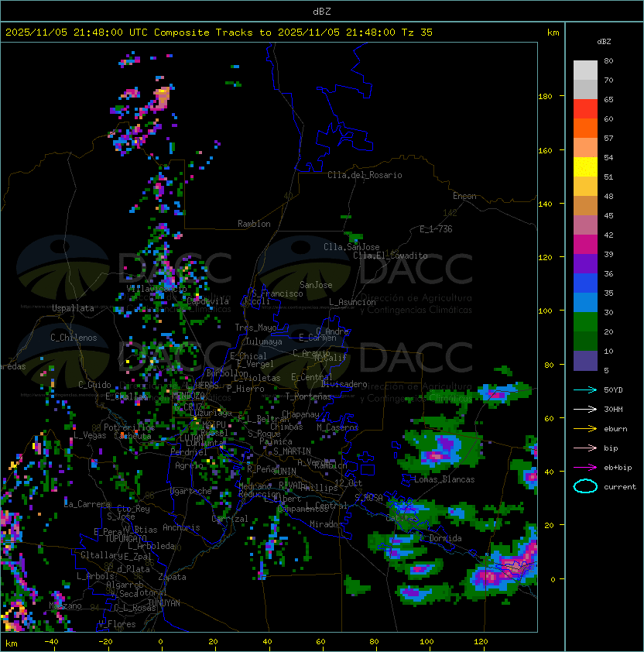
Task: Click the 'Lomas_Blancas' place label
Action: pos(444,479)
